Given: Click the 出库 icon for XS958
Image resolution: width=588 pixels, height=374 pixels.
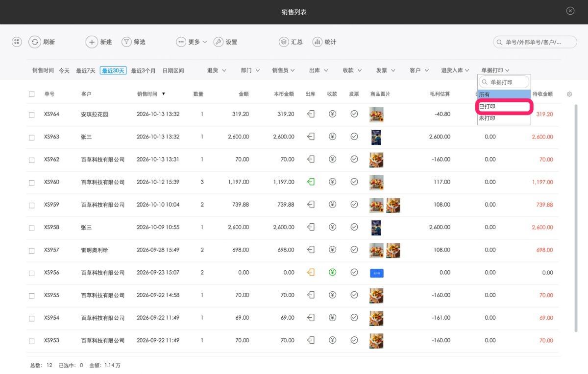Looking at the screenshot, I should click(311, 227).
